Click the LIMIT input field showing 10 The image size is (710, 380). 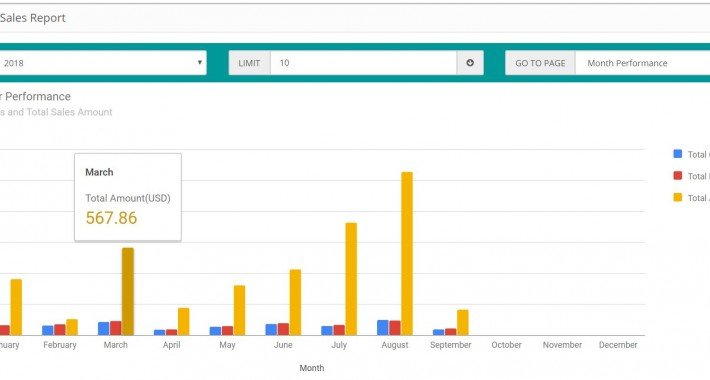363,63
